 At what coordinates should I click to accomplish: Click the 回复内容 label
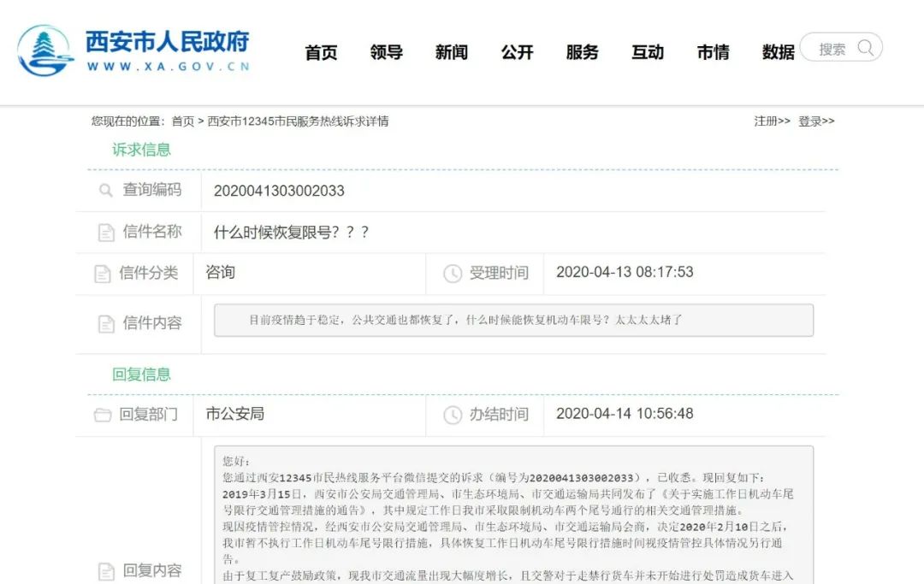pos(152,570)
